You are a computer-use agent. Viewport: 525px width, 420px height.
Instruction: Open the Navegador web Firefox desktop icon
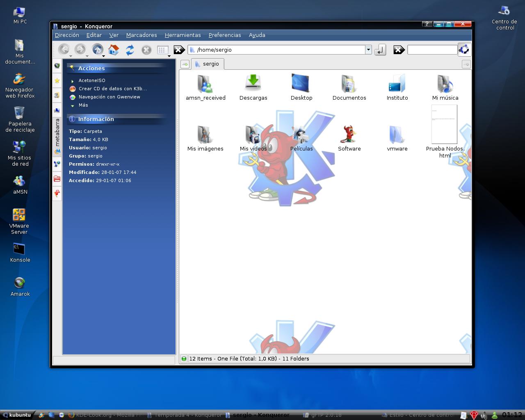pos(20,86)
